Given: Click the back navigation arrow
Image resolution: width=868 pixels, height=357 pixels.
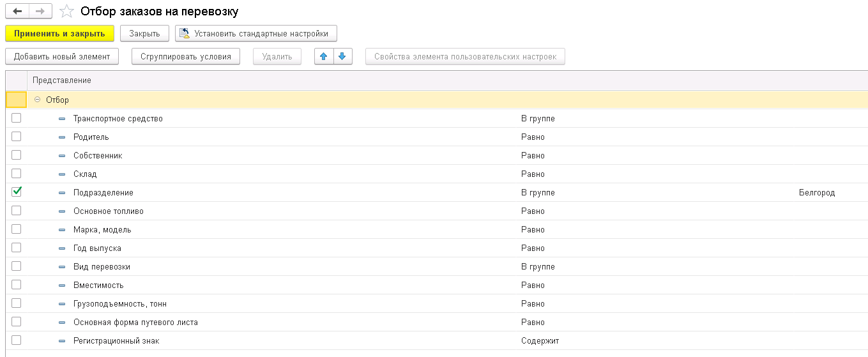Looking at the screenshot, I should tap(17, 11).
